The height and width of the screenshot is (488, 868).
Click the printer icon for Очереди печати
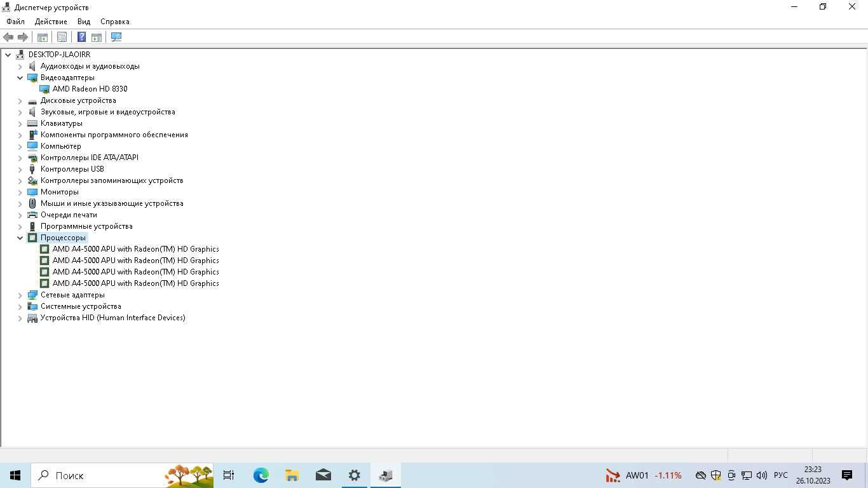pos(32,215)
